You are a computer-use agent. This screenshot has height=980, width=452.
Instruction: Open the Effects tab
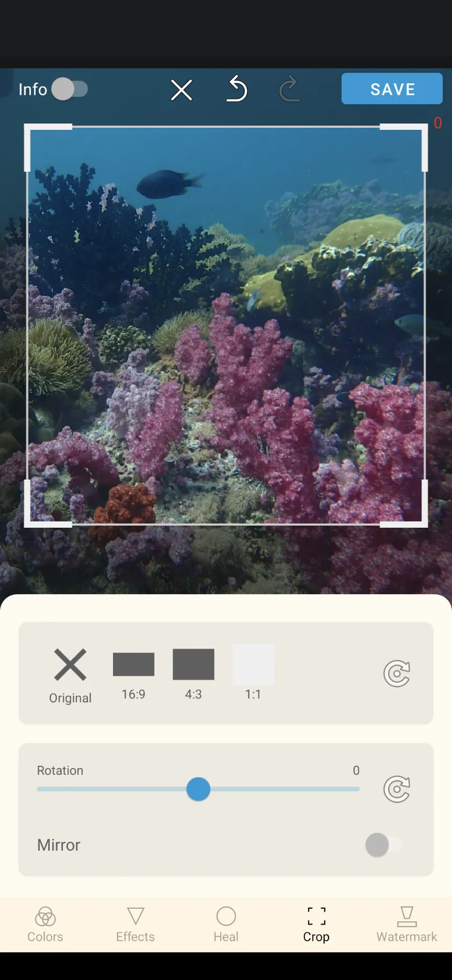coord(135,925)
